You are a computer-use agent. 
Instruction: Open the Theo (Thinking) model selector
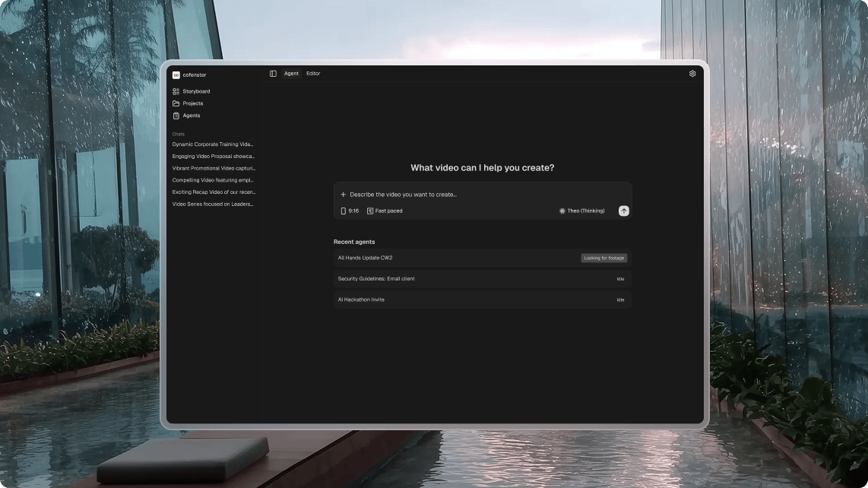pos(581,211)
